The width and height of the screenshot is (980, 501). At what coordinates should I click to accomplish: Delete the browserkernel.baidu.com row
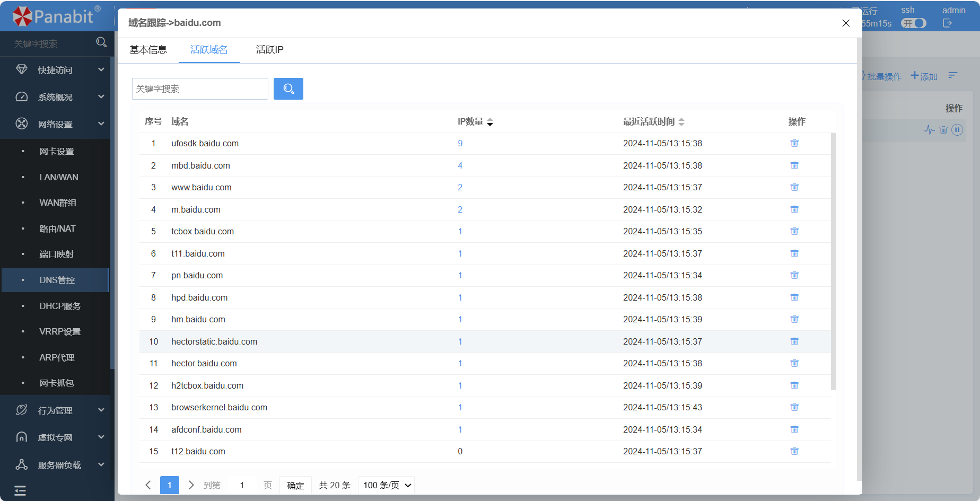click(x=794, y=407)
